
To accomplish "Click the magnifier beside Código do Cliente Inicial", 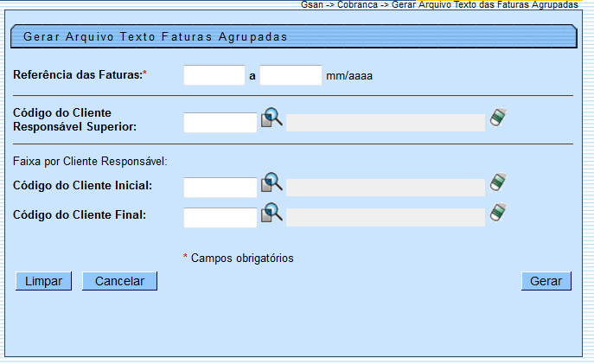I will [x=272, y=182].
